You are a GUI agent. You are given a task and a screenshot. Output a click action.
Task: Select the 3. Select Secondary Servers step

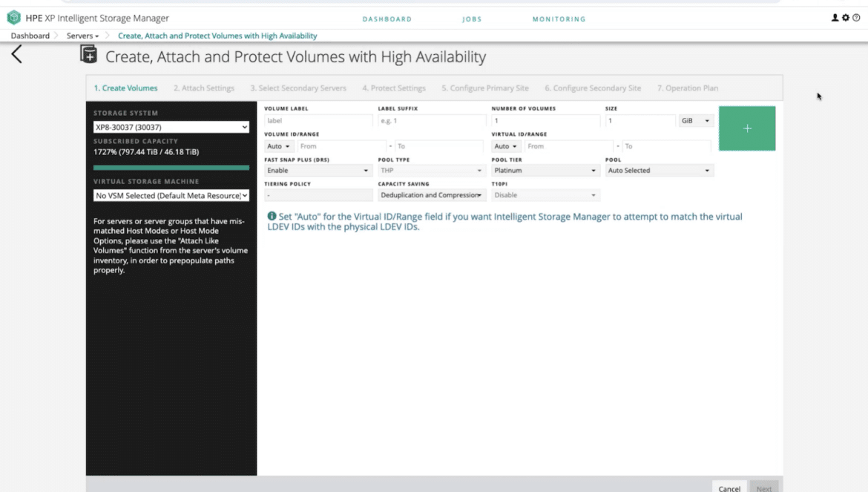pos(298,88)
